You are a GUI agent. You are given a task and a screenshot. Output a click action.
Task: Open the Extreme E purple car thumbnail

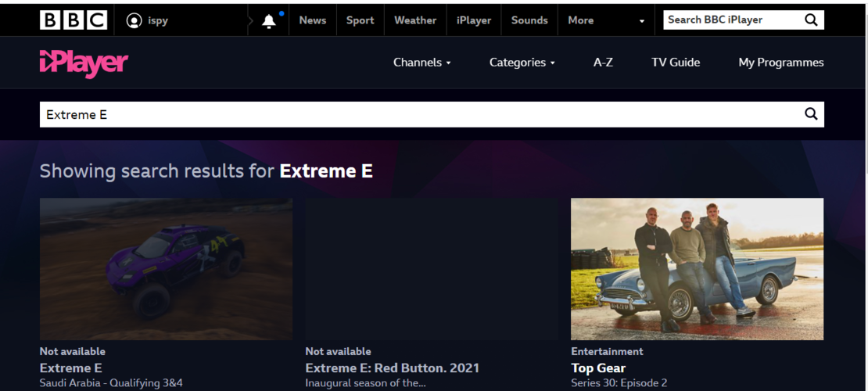166,269
